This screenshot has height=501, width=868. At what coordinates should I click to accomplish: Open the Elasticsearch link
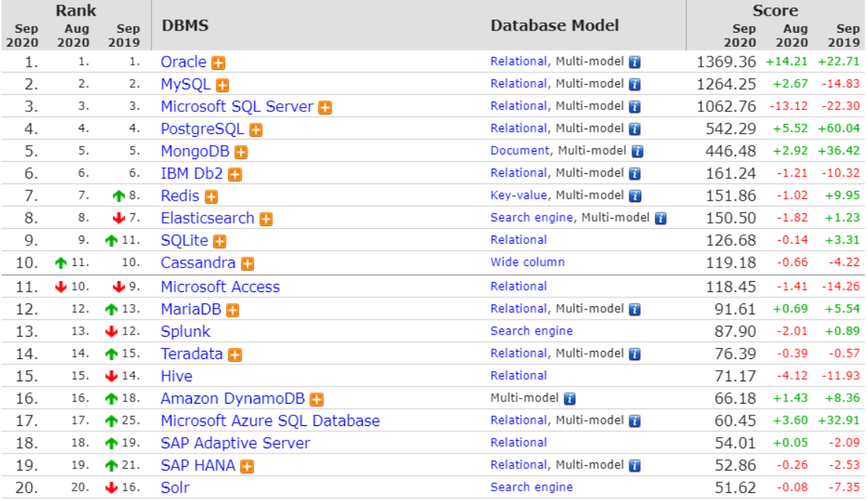pos(207,218)
